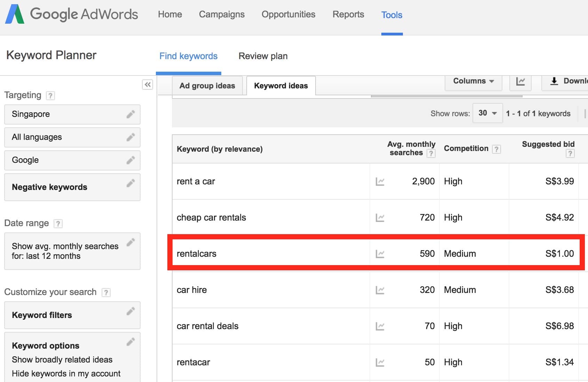Select the keyword "rent a car"

pos(196,182)
